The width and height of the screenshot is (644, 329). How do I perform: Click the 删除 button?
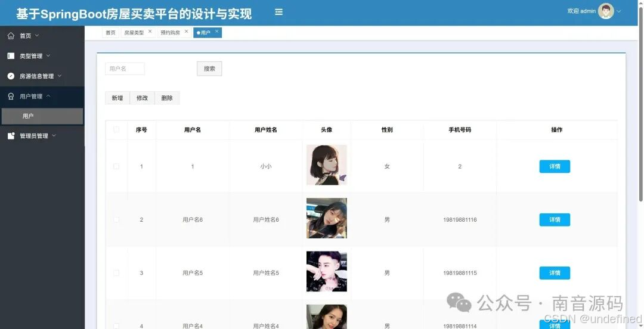[x=167, y=98]
